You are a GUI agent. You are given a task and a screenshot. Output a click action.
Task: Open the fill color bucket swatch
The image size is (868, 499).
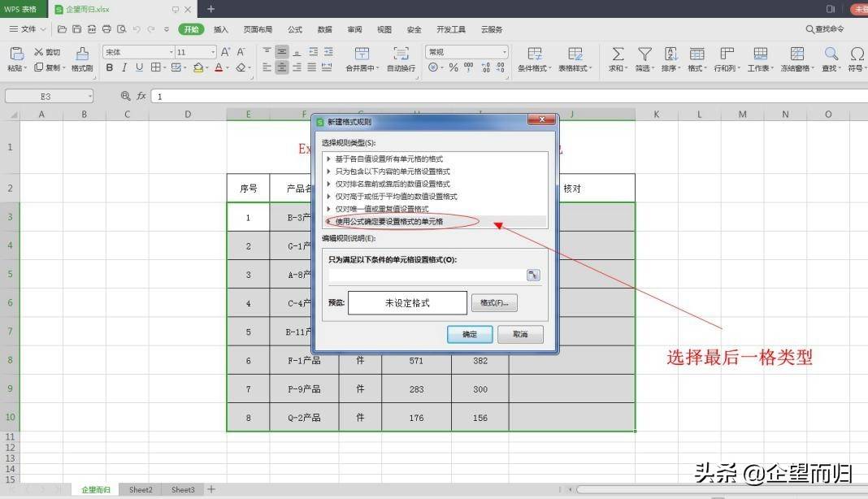click(197, 67)
